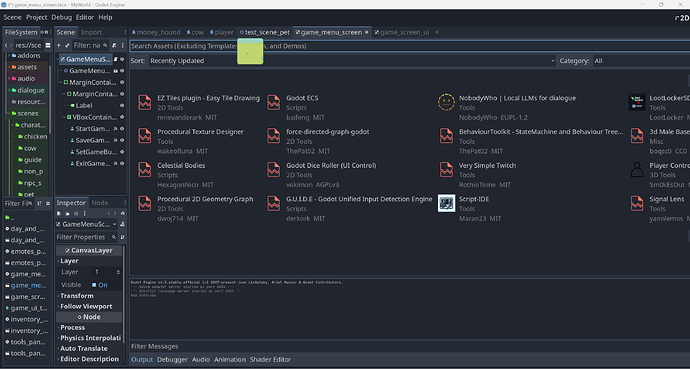
Task: Open the Sort Recently Updated dropdown
Action: 352,61
